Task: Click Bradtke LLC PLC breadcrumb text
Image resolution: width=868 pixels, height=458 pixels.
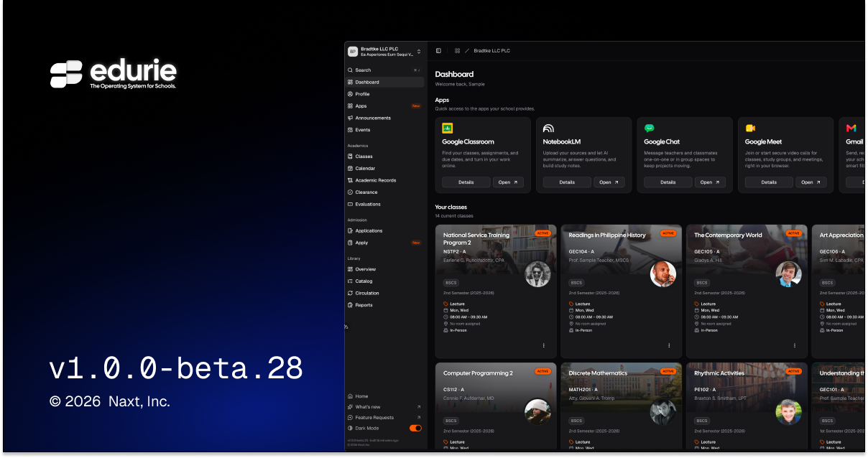Action: pos(491,51)
